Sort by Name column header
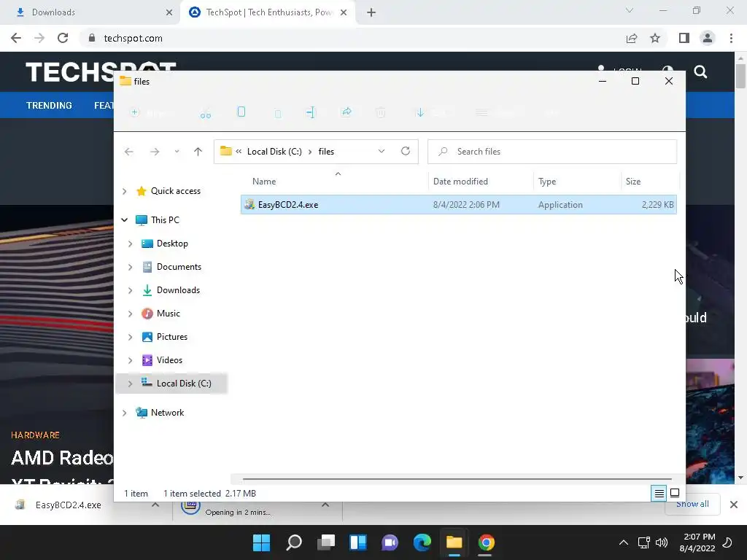 tap(264, 182)
